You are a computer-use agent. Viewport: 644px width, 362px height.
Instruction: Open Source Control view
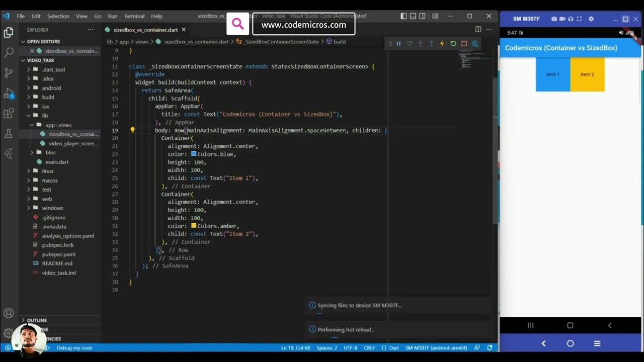tap(9, 73)
